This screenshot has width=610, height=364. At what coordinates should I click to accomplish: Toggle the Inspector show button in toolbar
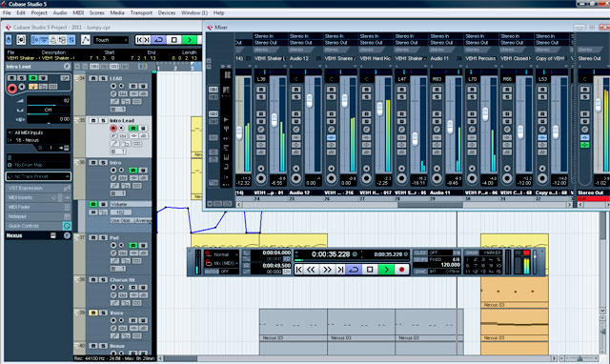(x=35, y=40)
